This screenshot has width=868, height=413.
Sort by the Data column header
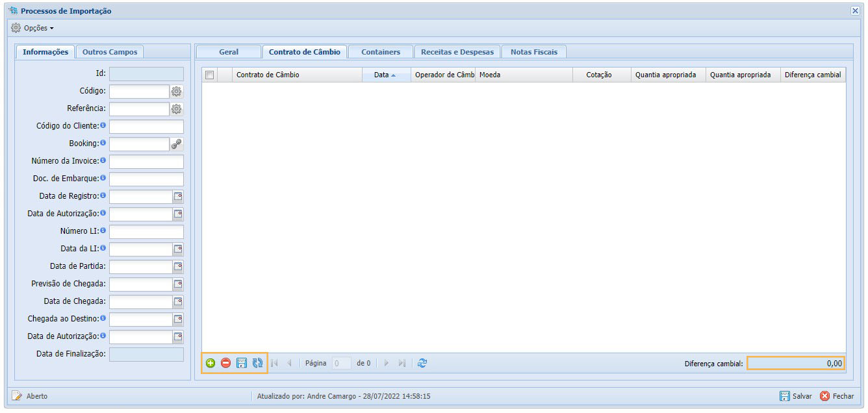pos(387,75)
